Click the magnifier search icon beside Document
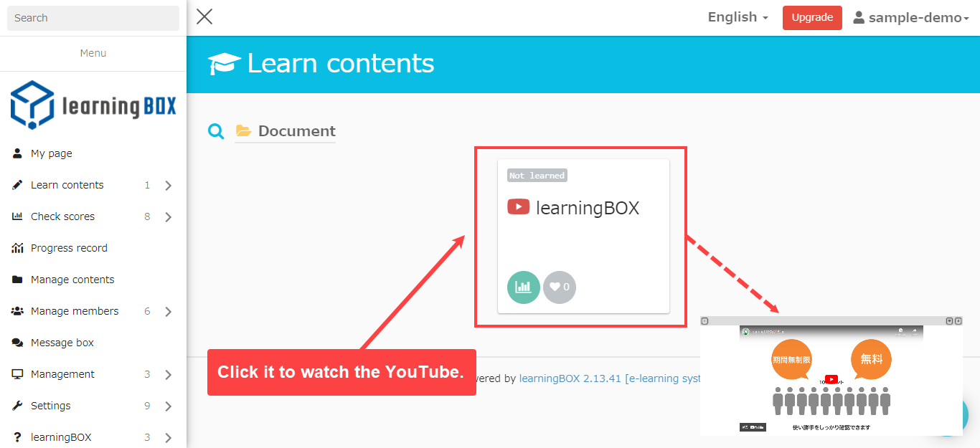This screenshot has width=980, height=448. pyautogui.click(x=216, y=131)
